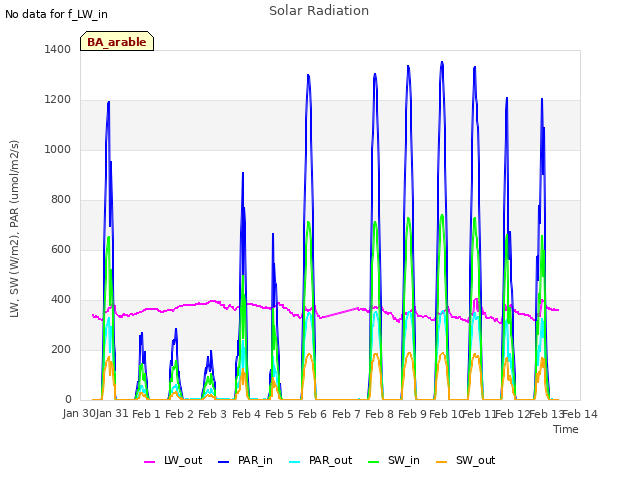Click the 1200 y-axis tick label

pos(58,100)
